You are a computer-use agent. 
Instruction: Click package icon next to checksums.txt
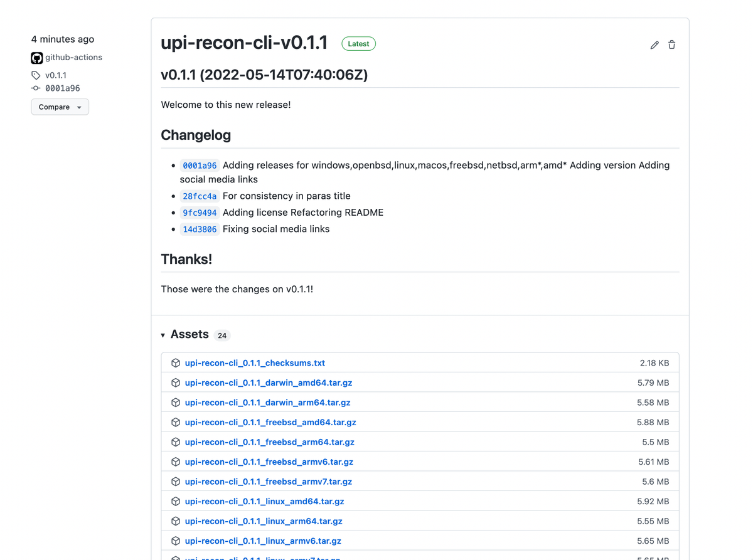pyautogui.click(x=176, y=363)
